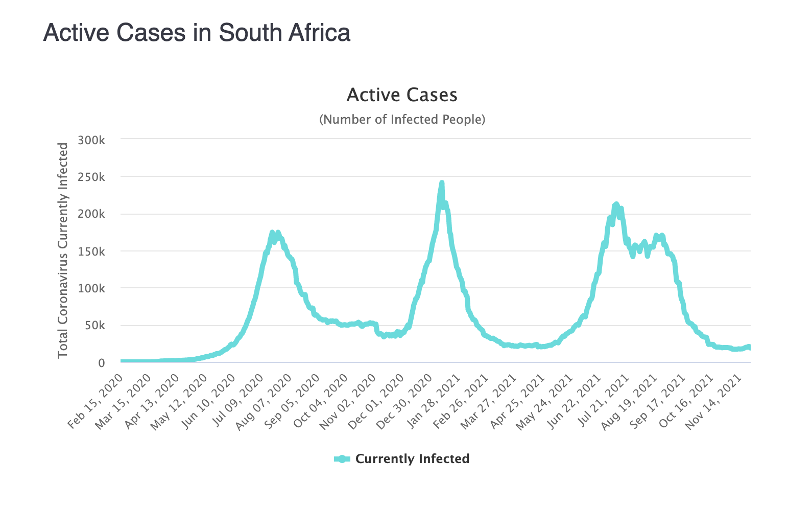Click the 150k y-axis label

(x=91, y=252)
